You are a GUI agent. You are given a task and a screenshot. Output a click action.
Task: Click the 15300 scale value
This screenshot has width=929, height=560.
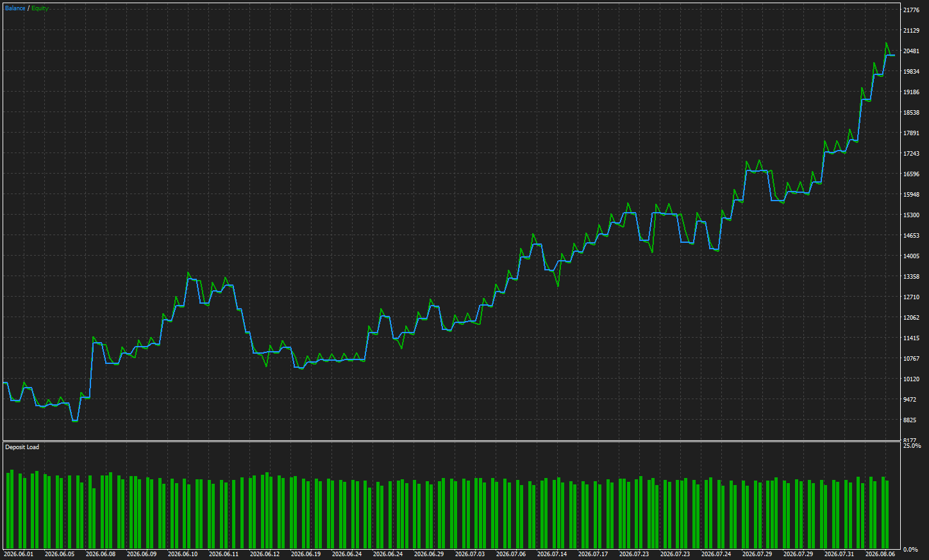911,215
